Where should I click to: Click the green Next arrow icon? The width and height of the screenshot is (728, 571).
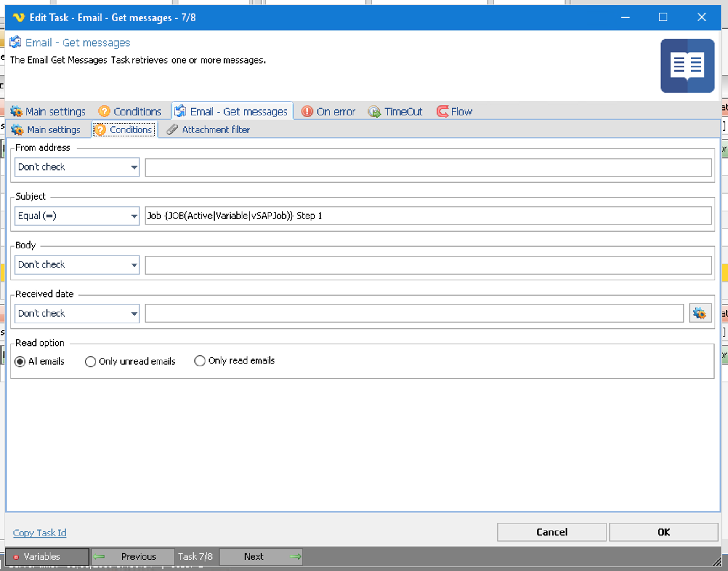[x=295, y=557]
